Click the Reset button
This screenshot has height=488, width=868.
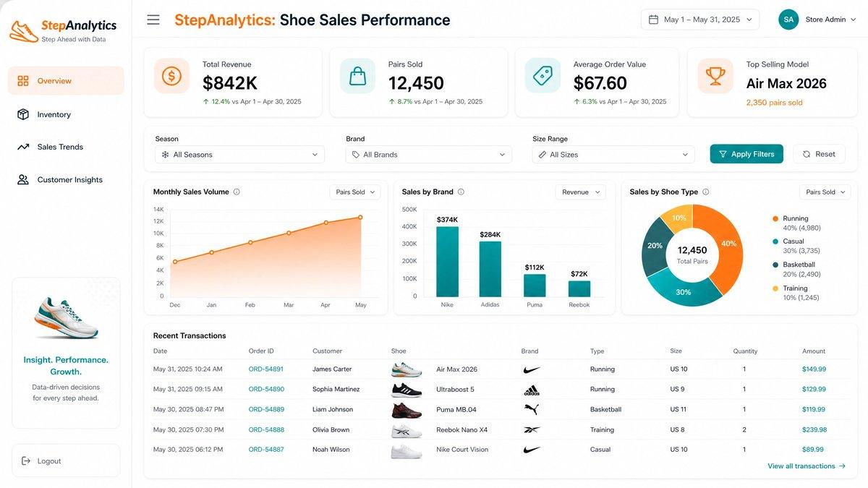point(819,154)
